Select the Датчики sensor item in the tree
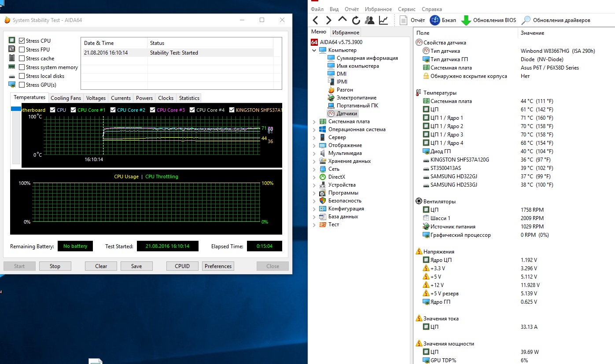This screenshot has height=364, width=615. point(343,114)
